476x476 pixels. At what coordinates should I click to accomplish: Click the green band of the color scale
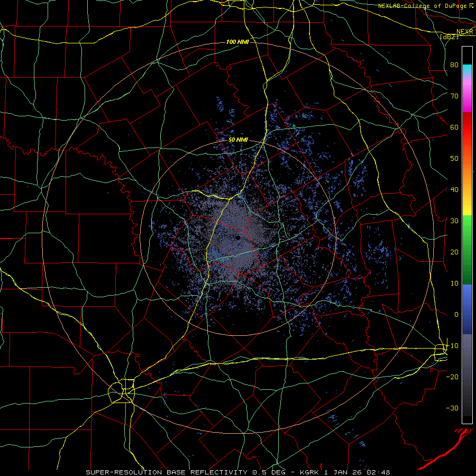467,249
